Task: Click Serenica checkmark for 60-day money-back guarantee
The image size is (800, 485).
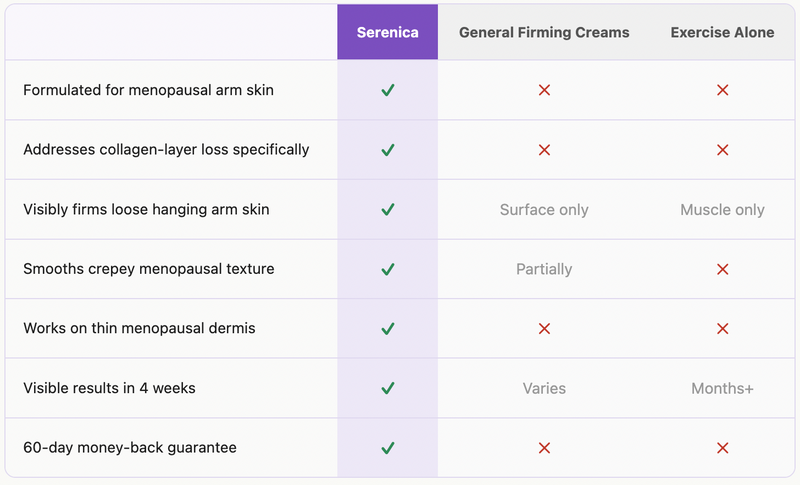Action: [x=388, y=448]
